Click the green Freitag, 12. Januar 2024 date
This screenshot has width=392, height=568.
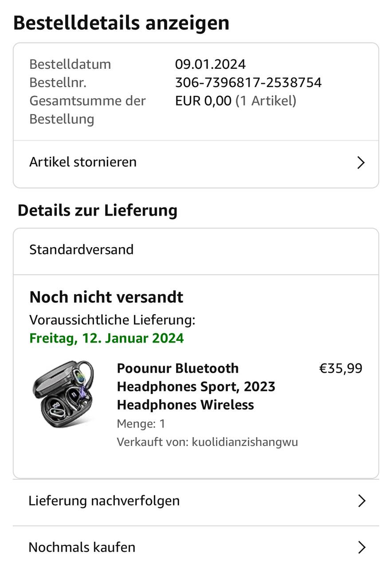(106, 339)
